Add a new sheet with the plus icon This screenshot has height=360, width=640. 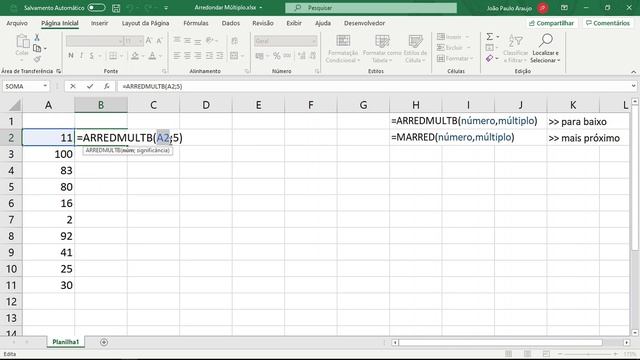[x=104, y=342]
